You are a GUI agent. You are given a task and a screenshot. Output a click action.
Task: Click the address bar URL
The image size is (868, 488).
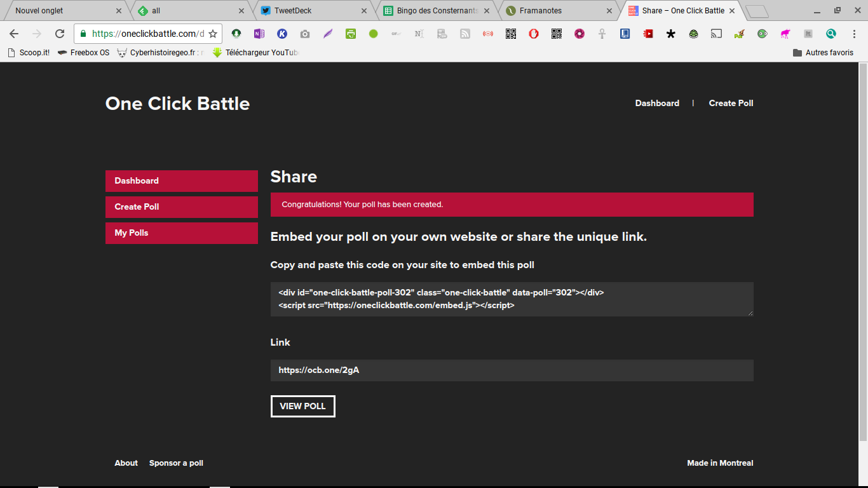(x=148, y=34)
